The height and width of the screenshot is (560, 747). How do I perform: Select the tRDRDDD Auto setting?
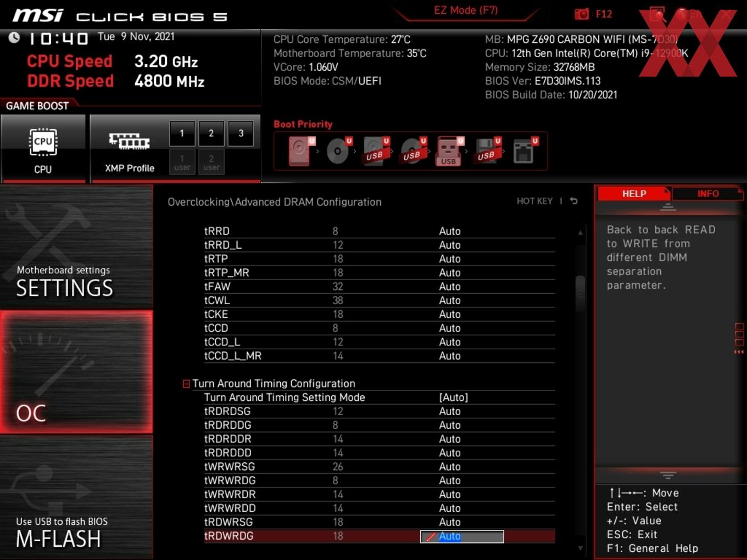[450, 453]
